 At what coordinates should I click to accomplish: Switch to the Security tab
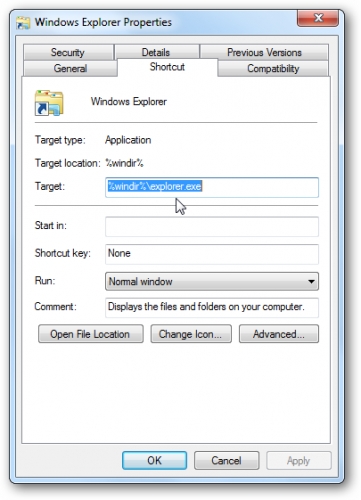(68, 52)
